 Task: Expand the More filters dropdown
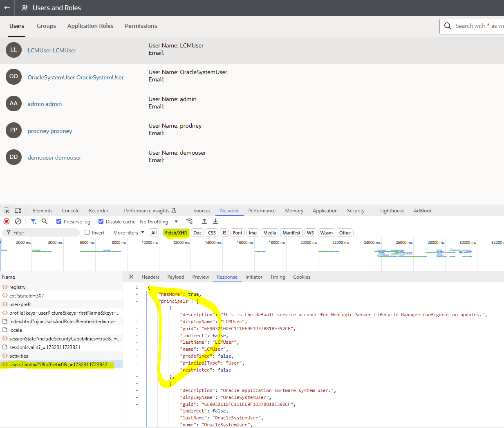tap(129, 232)
